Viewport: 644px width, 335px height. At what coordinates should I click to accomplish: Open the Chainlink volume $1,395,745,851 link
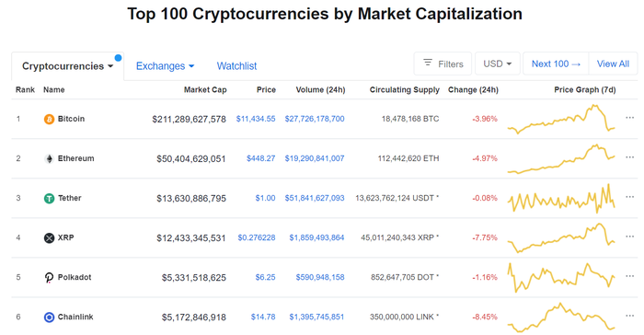point(316,317)
